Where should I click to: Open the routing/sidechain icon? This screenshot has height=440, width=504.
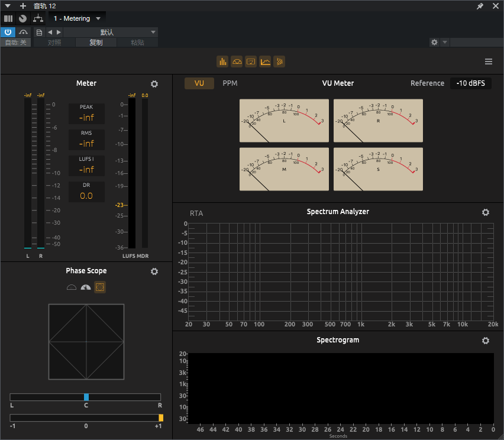coord(38,19)
